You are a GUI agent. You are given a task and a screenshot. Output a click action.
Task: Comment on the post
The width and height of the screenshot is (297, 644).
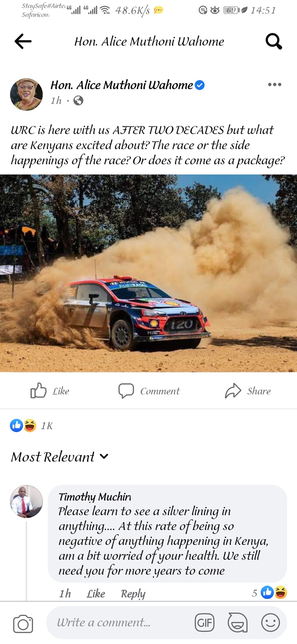tap(149, 391)
